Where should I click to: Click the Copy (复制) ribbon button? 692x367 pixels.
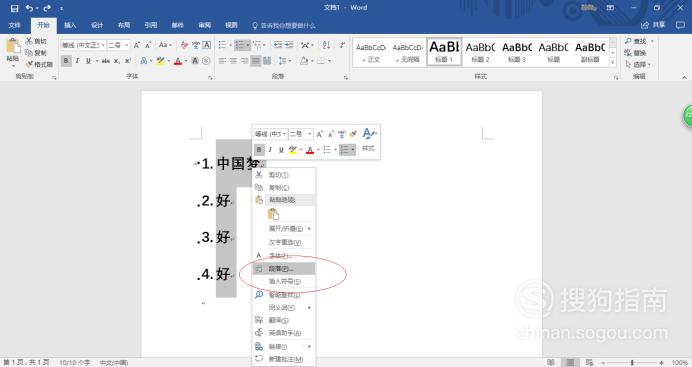click(x=36, y=52)
